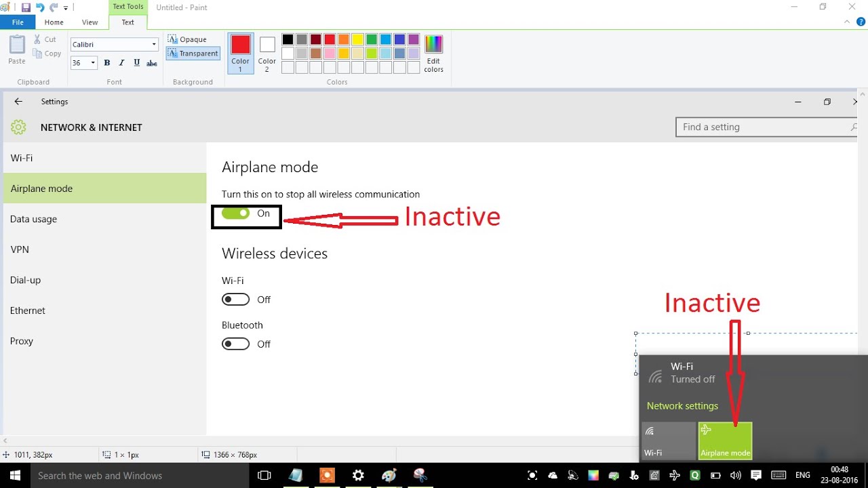Click the touch keyboard tray icon

778,475
